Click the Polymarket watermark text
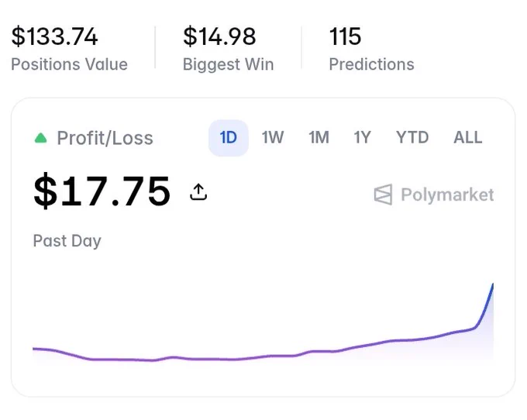The image size is (527, 420). 447,195
